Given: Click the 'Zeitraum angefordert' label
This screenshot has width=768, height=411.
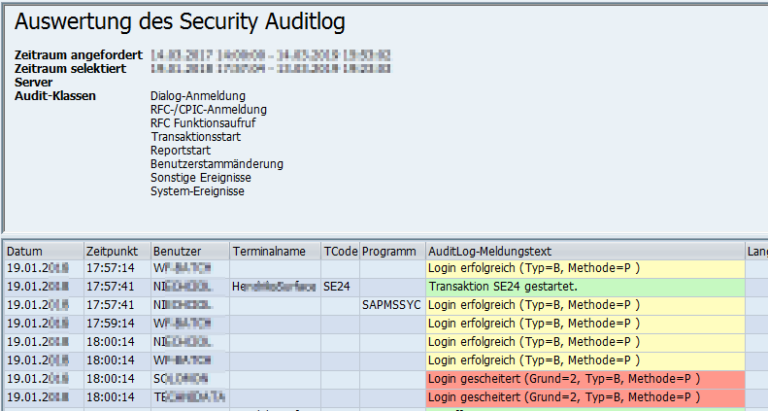Looking at the screenshot, I should coord(78,55).
